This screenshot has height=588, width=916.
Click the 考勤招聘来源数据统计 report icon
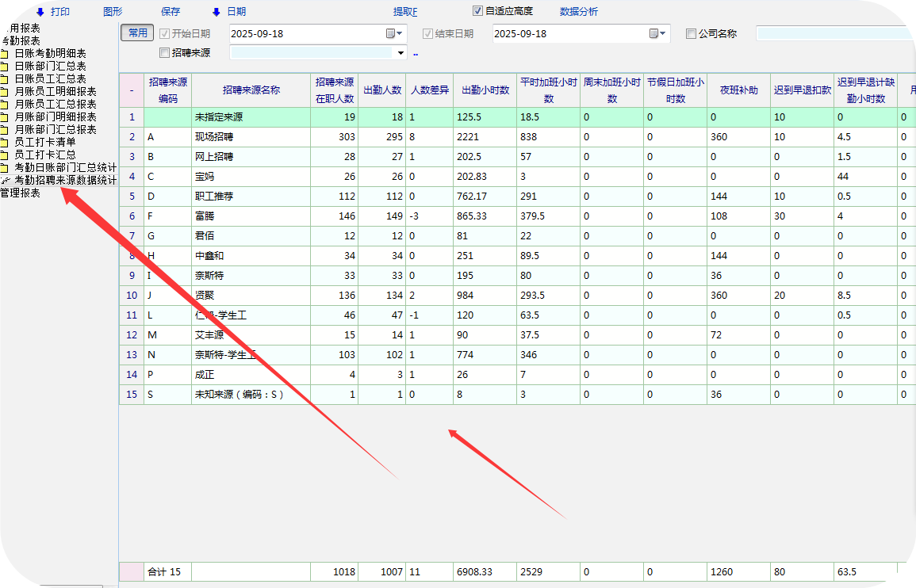(6, 181)
